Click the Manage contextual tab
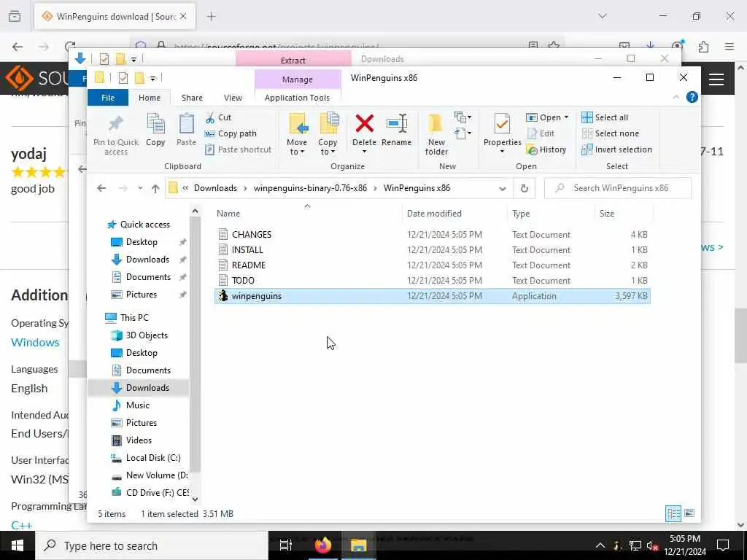747x560 pixels. click(298, 79)
